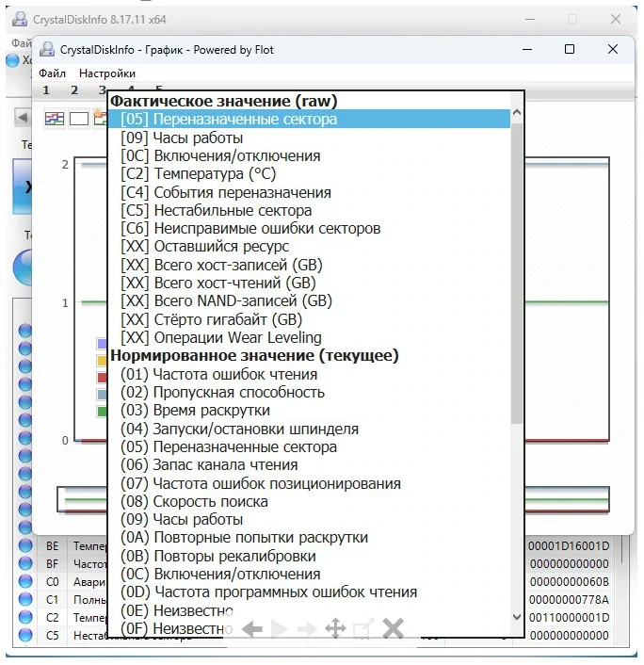Click the app icon in main CrystalDiskInfo title bar

coord(20,19)
